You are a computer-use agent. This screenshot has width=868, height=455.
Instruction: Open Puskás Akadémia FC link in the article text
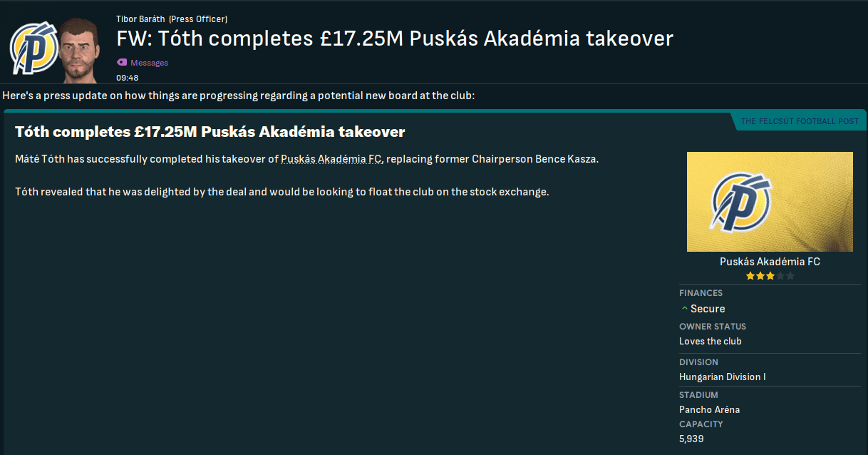[x=331, y=159]
